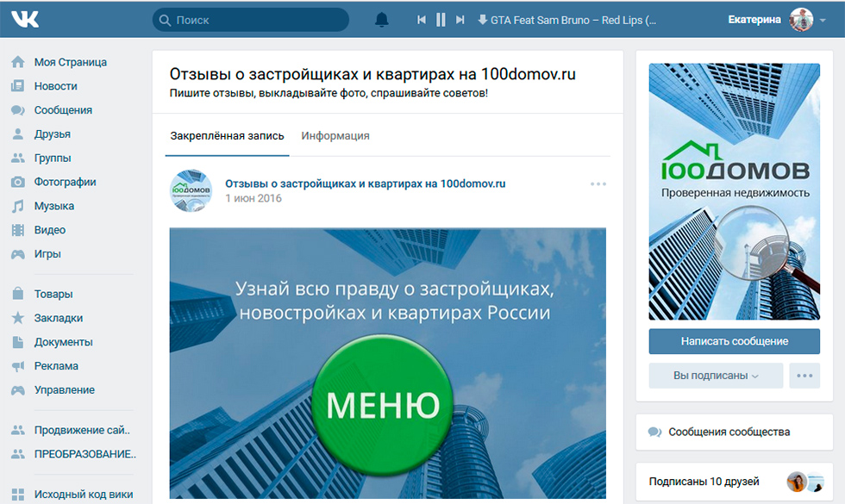
Task: Click the grid icon for Исходный код вики
Action: click(18, 495)
